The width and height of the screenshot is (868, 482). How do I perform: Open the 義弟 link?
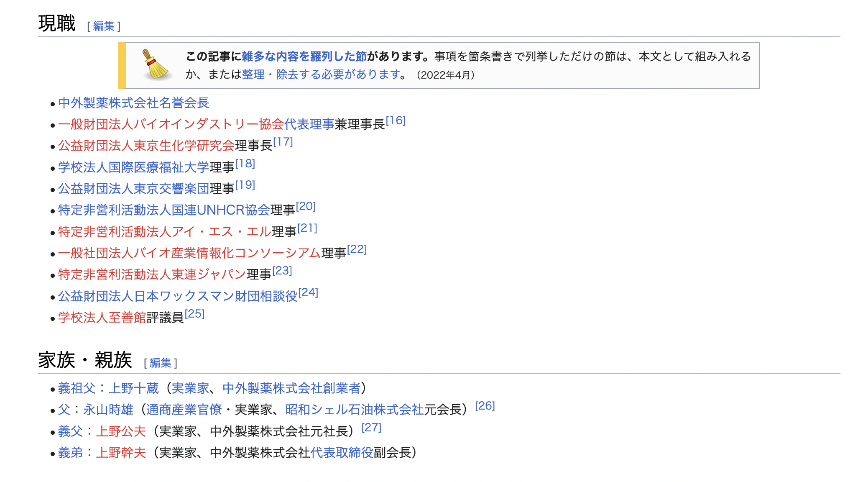click(x=71, y=453)
